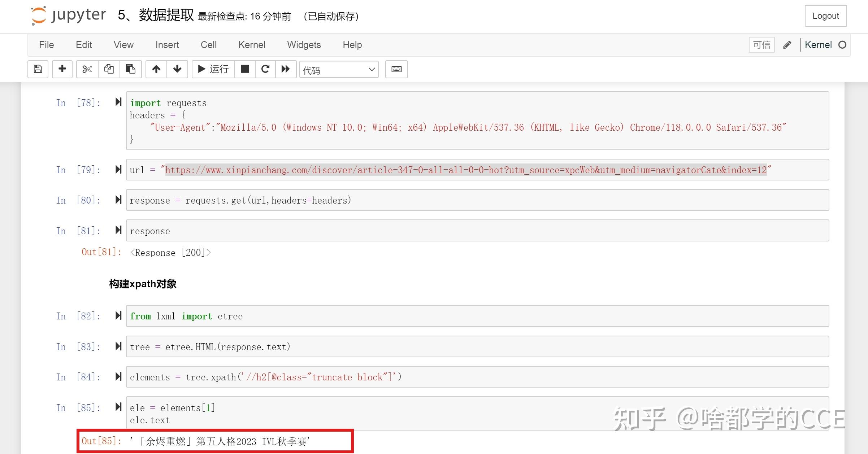Run cell In [81] with its run icon

pyautogui.click(x=118, y=230)
